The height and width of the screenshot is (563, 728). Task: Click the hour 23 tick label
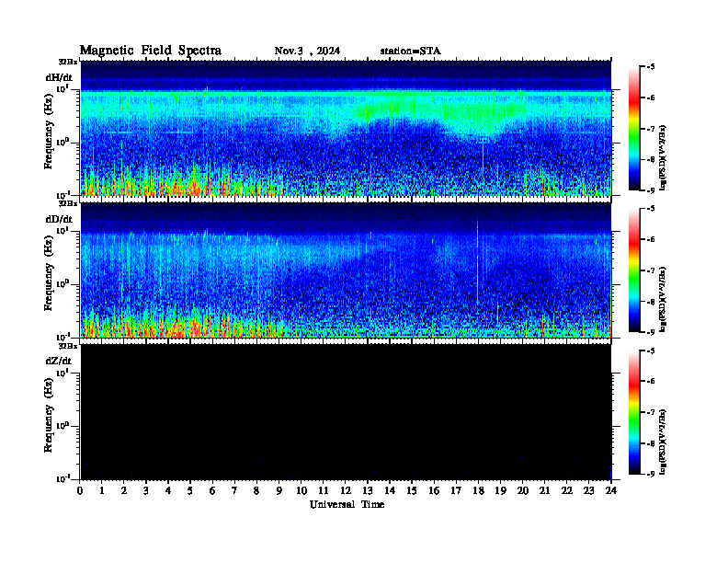tap(588, 490)
